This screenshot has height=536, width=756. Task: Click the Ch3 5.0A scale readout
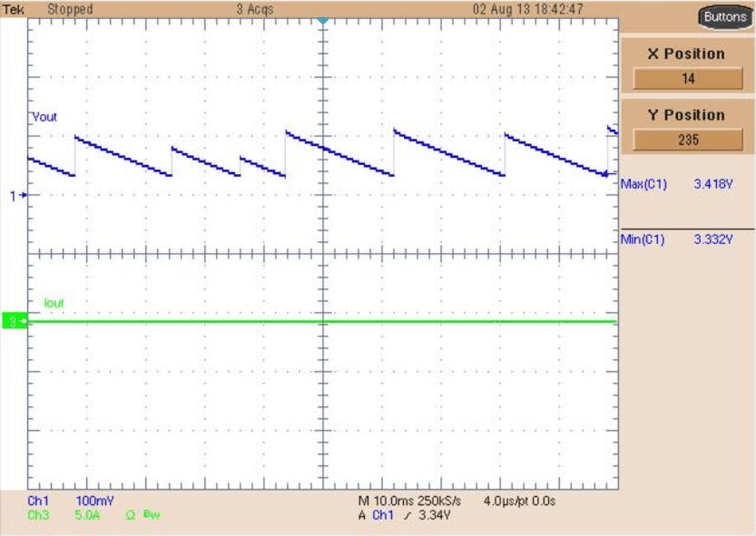90,514
